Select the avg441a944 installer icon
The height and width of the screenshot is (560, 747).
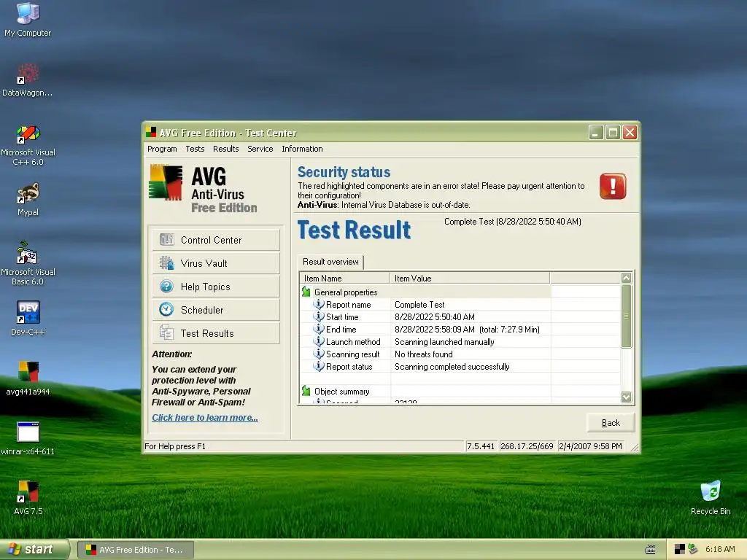tap(28, 378)
